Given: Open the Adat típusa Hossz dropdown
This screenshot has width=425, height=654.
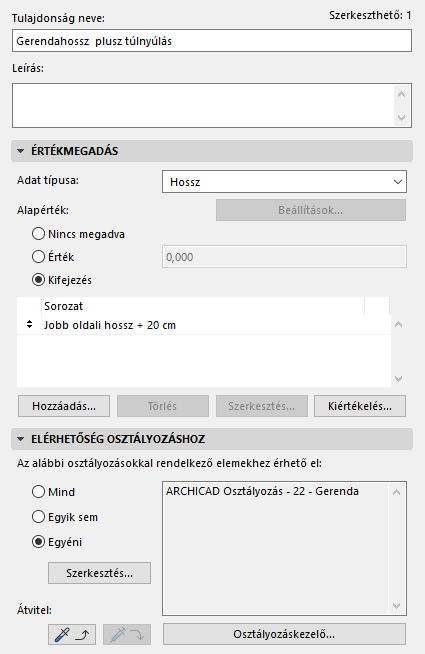Looking at the screenshot, I should [x=284, y=182].
